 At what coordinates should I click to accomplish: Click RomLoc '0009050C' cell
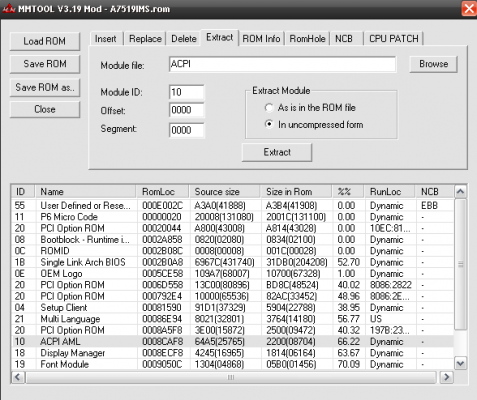[162, 364]
